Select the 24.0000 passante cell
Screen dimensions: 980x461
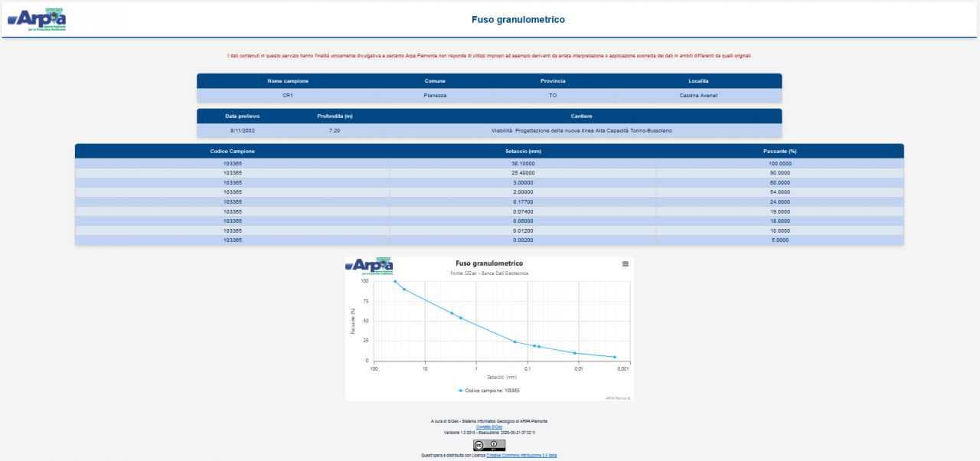tap(780, 201)
